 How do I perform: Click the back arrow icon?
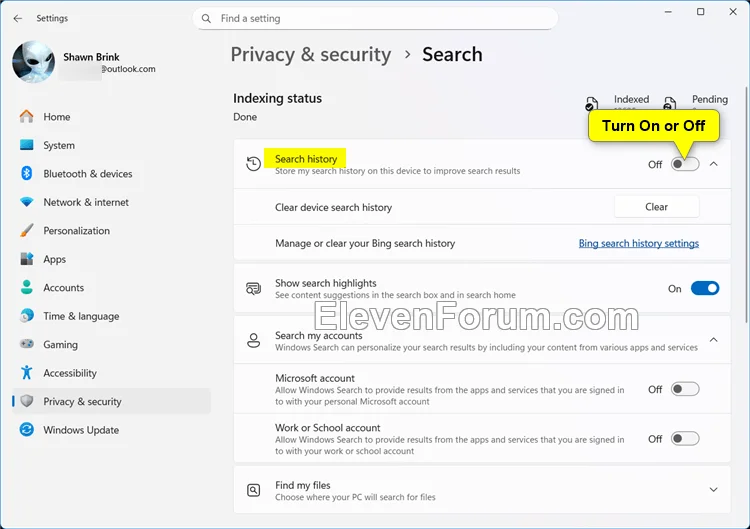[18, 18]
